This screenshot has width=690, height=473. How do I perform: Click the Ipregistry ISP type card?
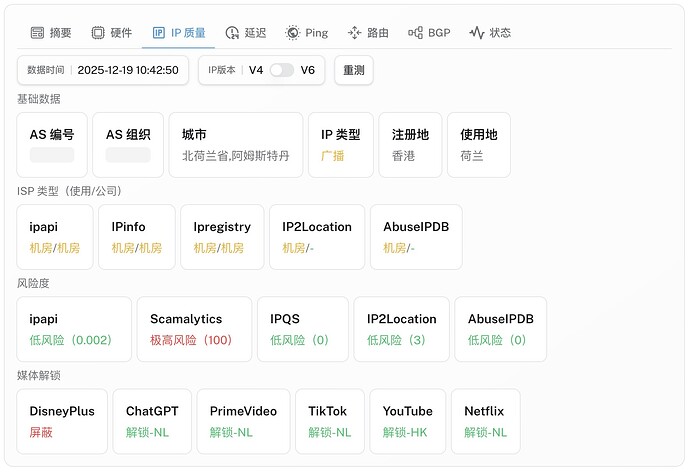tap(222, 237)
